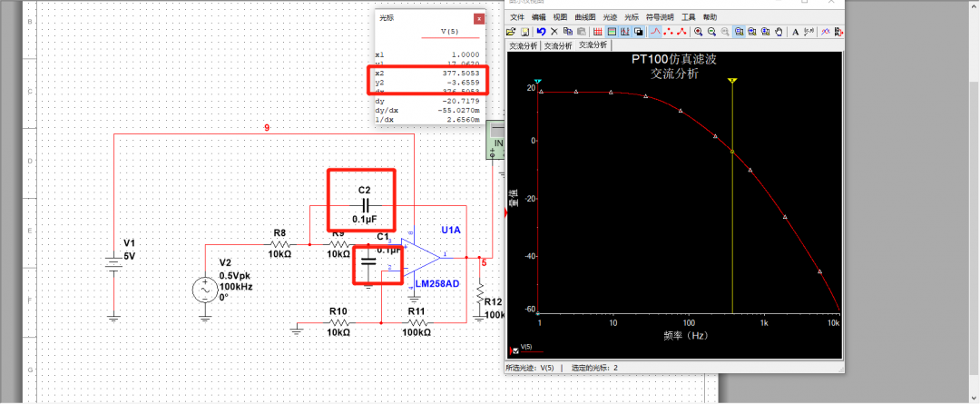This screenshot has width=980, height=404.
Task: Click the x2 value 377.5053
Action: pos(463,73)
